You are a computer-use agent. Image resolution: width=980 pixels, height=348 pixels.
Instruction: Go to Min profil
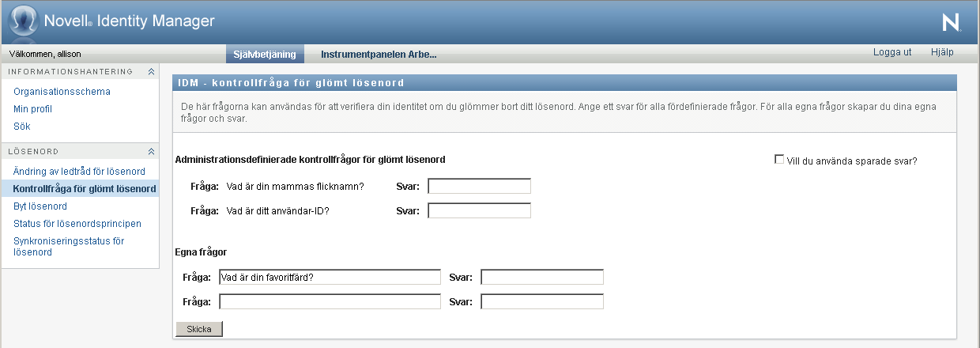(32, 109)
